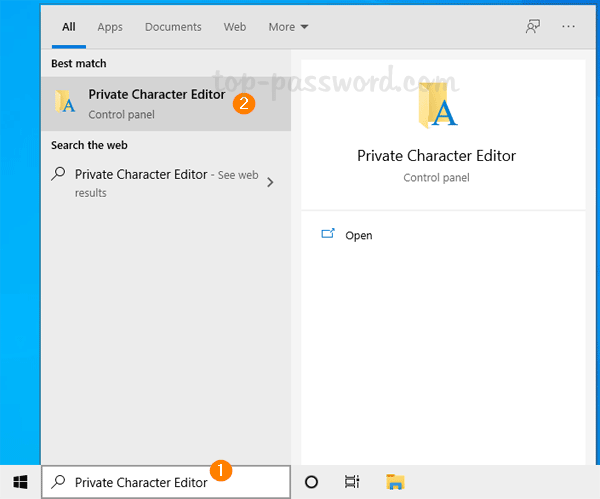The width and height of the screenshot is (600, 499).
Task: Switch to the Apps tab
Action: click(110, 27)
